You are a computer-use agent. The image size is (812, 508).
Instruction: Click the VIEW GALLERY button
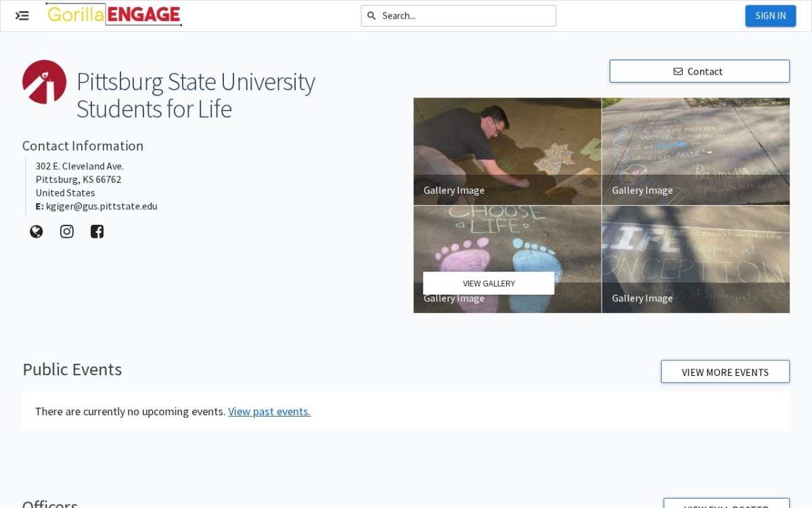point(489,283)
